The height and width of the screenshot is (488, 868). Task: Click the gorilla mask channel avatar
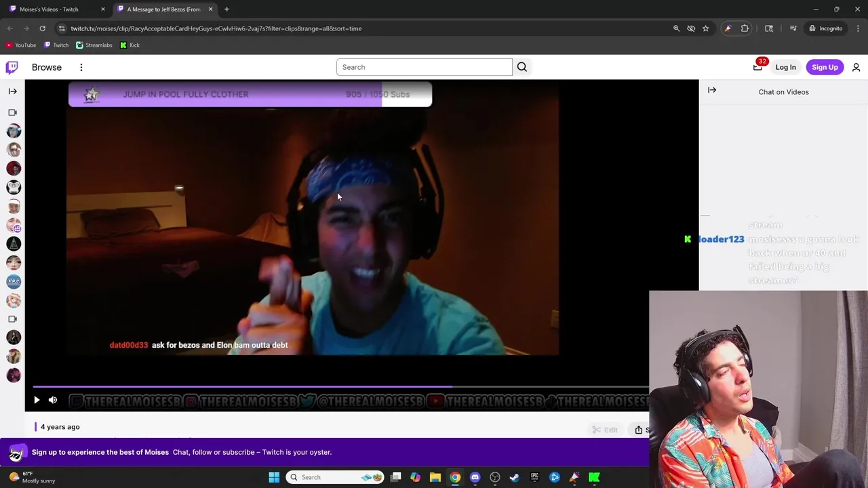point(14,187)
